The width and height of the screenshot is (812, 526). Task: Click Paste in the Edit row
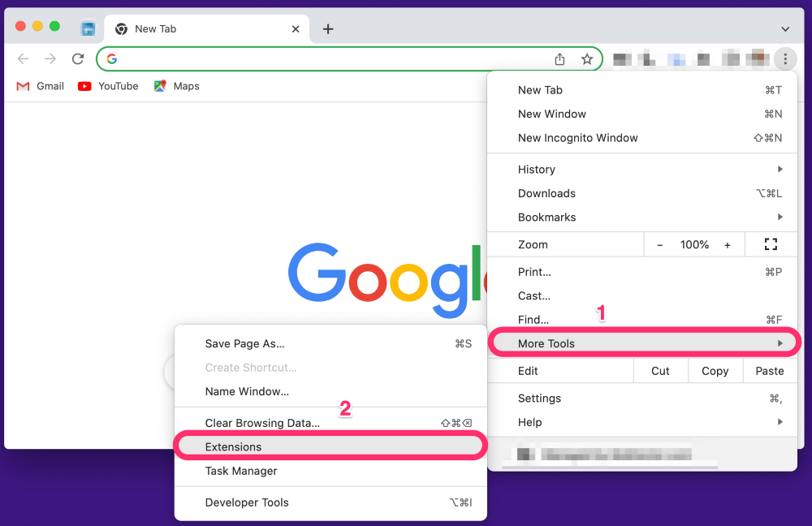[770, 371]
